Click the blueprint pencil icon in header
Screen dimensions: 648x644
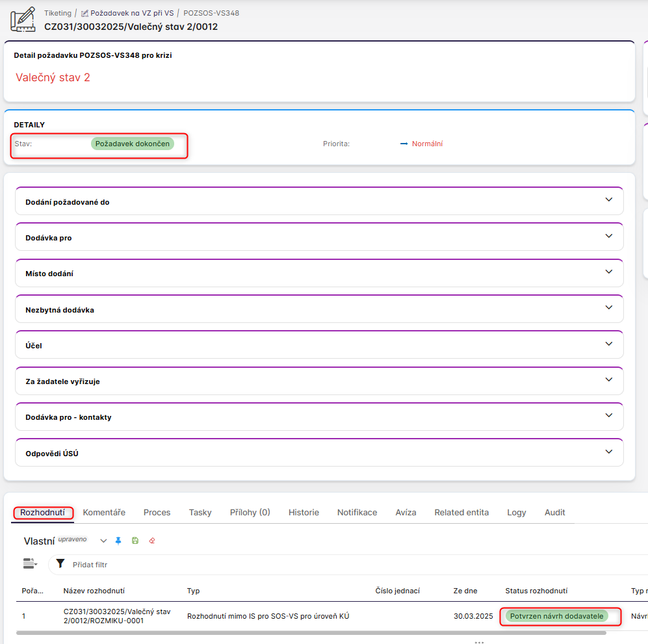tap(23, 19)
